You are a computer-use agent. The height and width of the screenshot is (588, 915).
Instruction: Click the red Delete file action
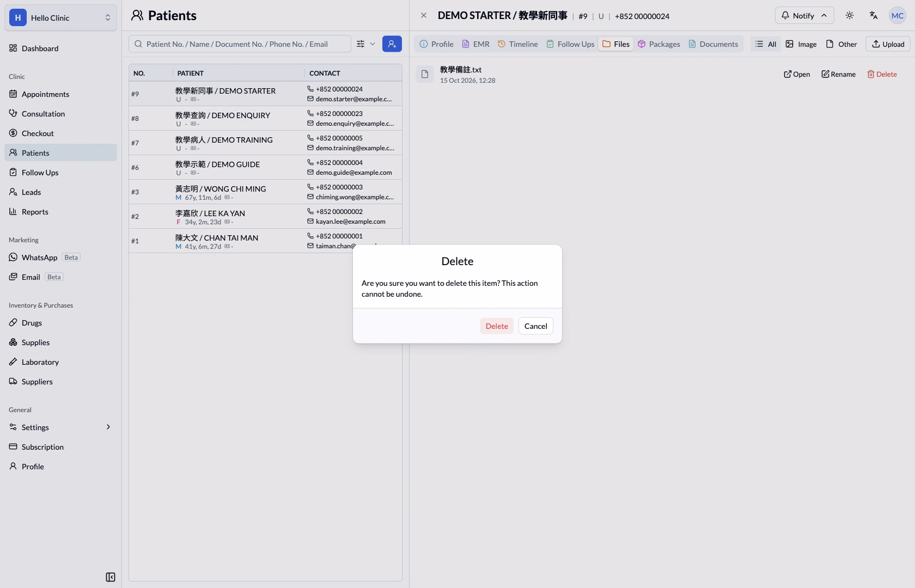[882, 74]
